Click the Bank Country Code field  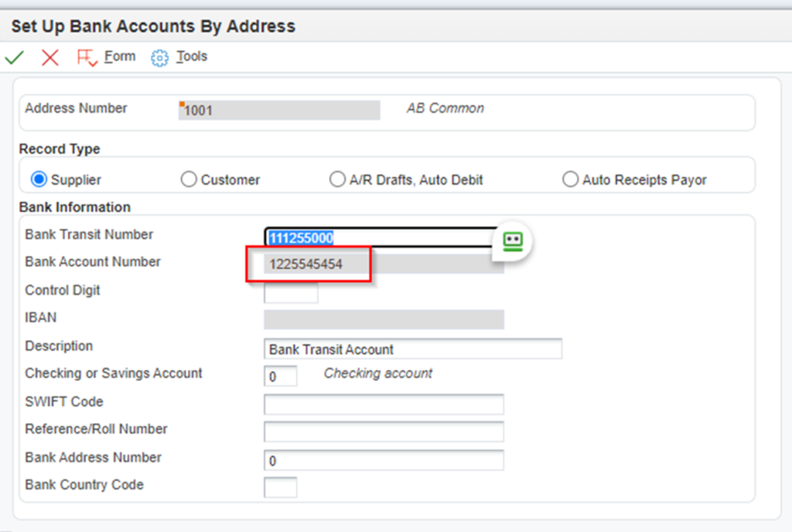282,487
